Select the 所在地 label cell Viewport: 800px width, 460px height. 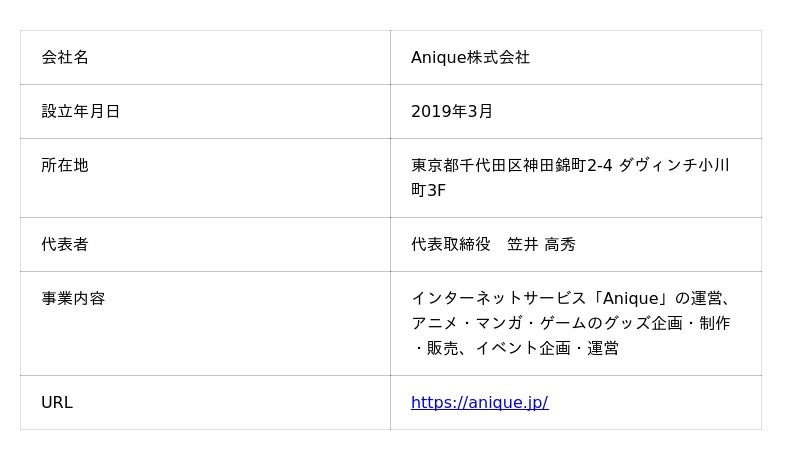point(65,166)
